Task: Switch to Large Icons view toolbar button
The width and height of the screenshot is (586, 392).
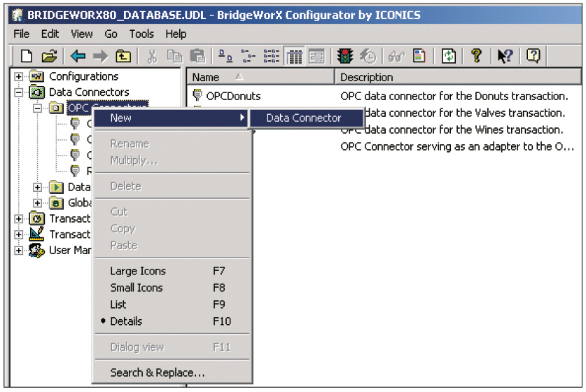Action: [225, 57]
